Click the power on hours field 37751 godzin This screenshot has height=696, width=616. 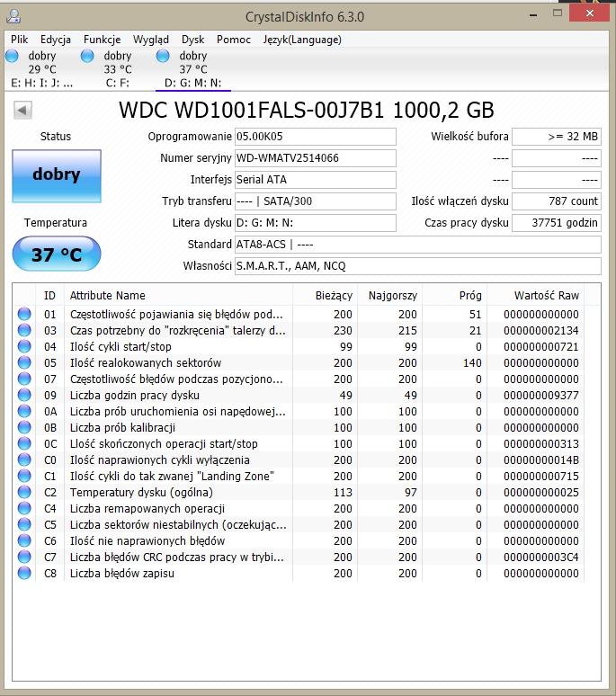[557, 223]
